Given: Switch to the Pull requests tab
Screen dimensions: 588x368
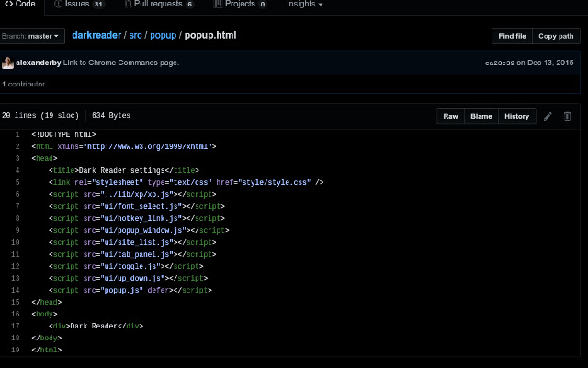Looking at the screenshot, I should pyautogui.click(x=163, y=5).
